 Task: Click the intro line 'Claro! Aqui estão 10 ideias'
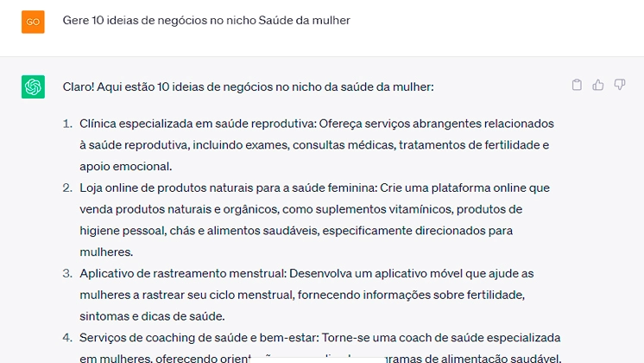(248, 86)
